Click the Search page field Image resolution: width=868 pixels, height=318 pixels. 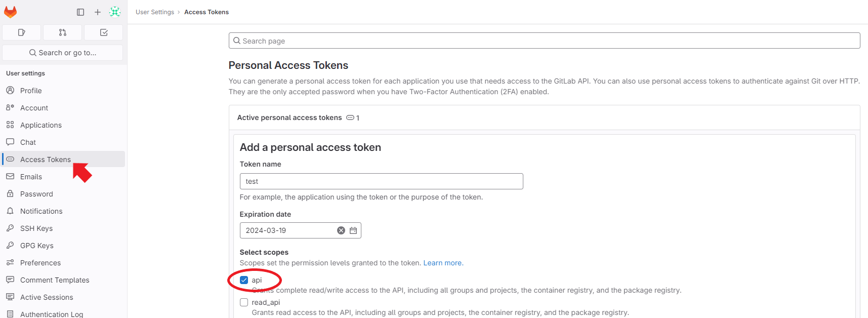tap(544, 41)
